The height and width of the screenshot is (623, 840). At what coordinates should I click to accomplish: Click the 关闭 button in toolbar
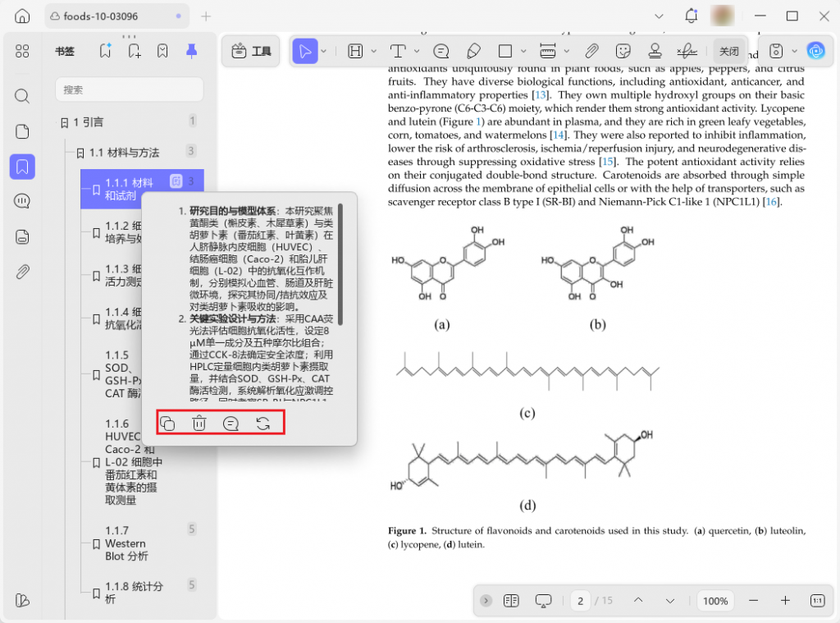(728, 51)
